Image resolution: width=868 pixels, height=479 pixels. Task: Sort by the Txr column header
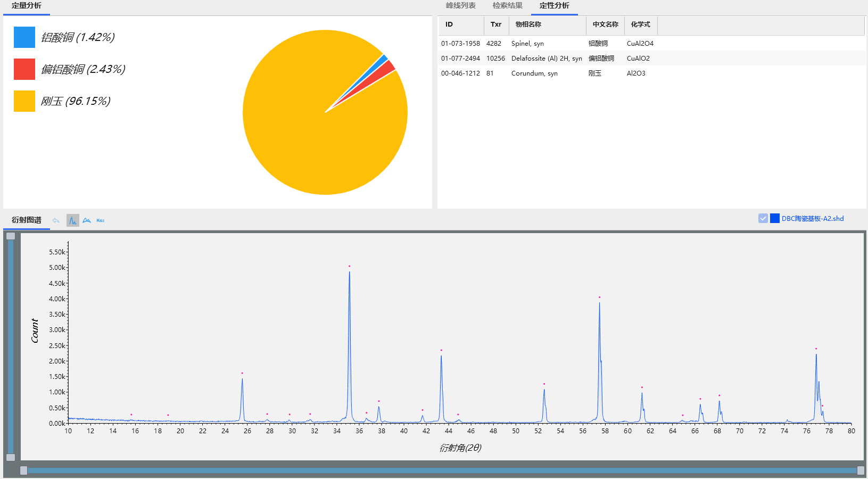496,24
